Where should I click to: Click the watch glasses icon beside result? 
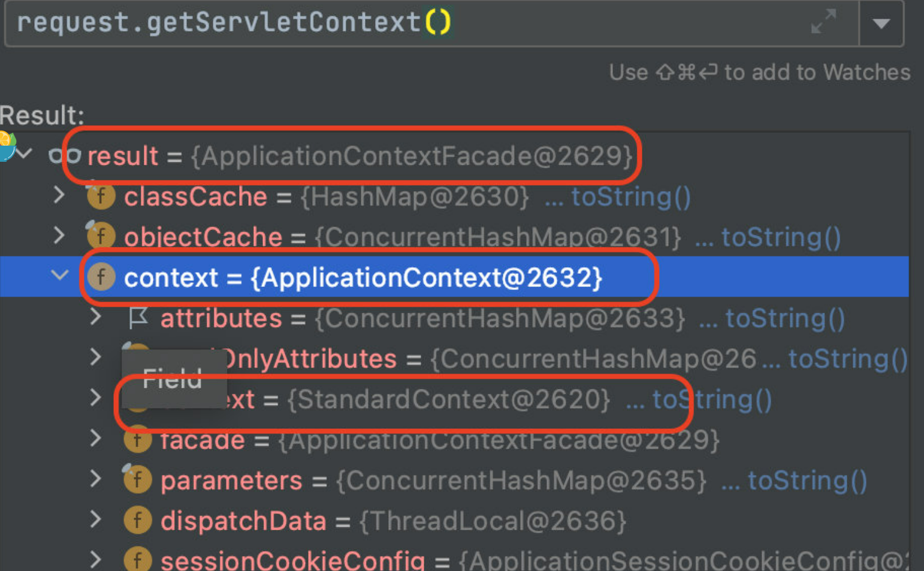65,156
